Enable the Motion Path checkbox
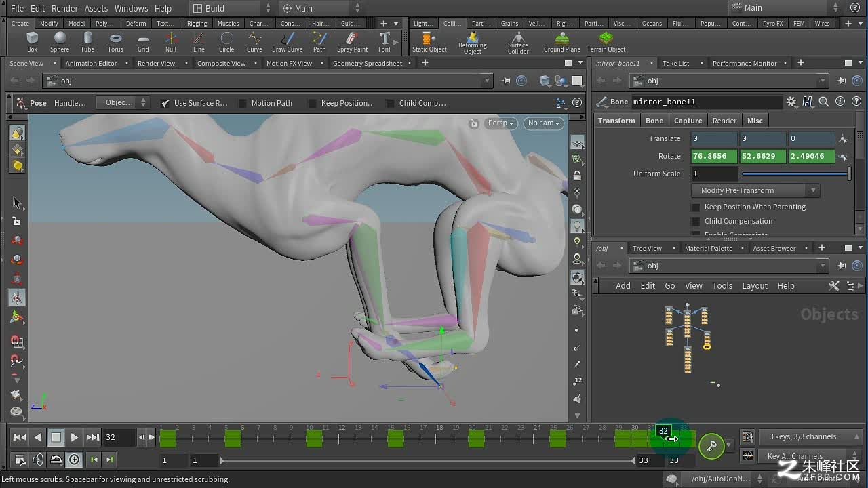 point(243,104)
